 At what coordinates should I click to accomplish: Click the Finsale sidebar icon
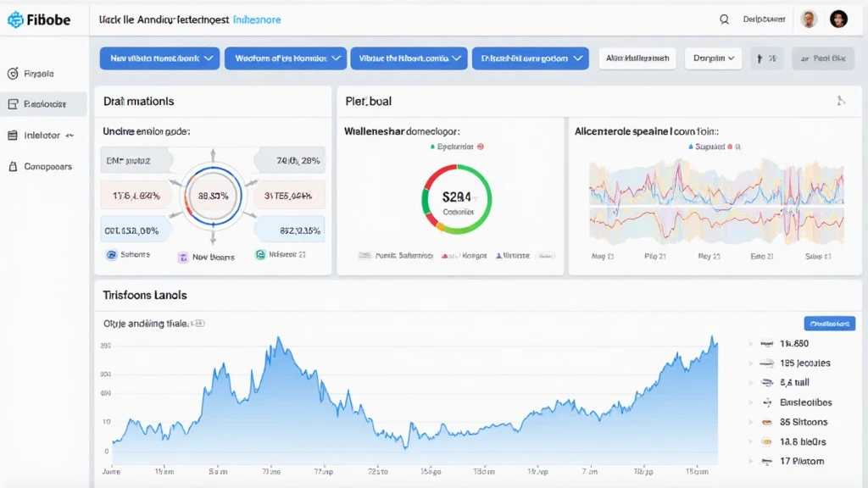click(13, 74)
